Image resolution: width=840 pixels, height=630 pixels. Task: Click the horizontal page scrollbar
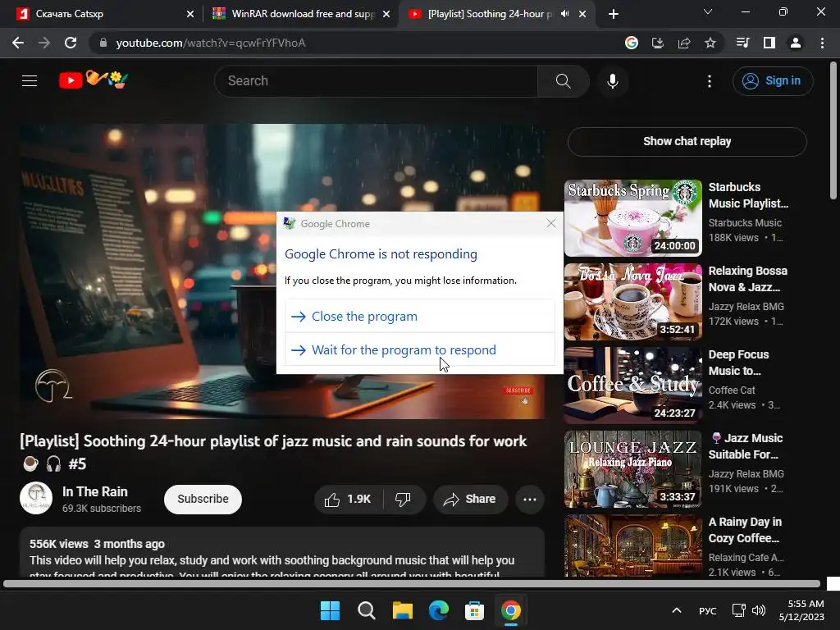pos(412,583)
